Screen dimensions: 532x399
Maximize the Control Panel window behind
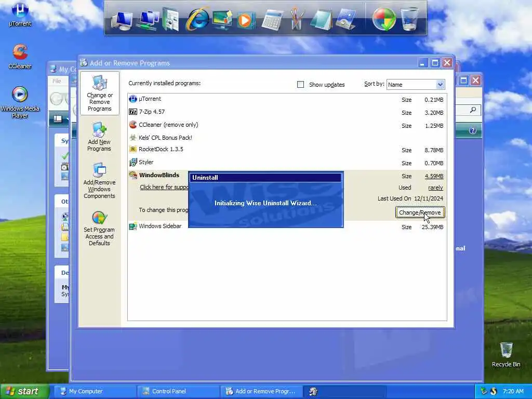[x=463, y=81]
